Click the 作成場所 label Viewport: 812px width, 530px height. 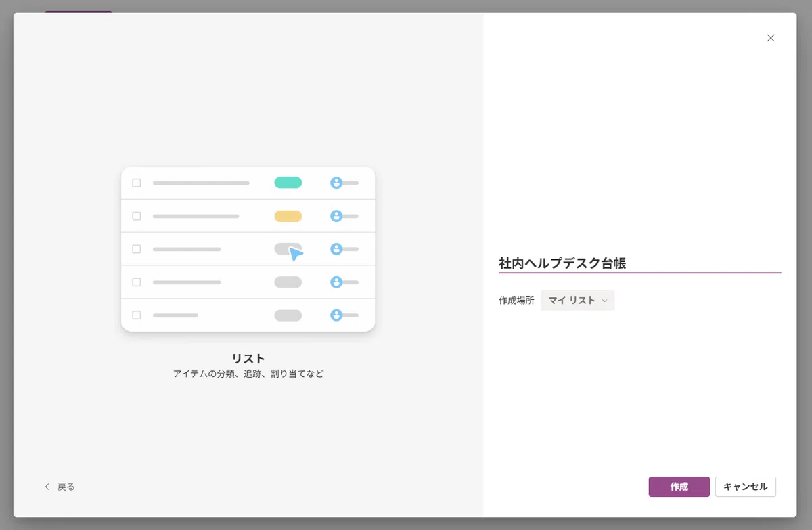516,301
